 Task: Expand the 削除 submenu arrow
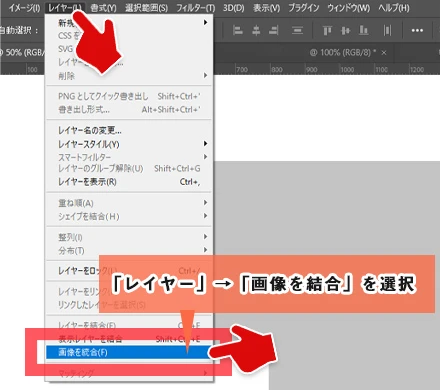(205, 76)
